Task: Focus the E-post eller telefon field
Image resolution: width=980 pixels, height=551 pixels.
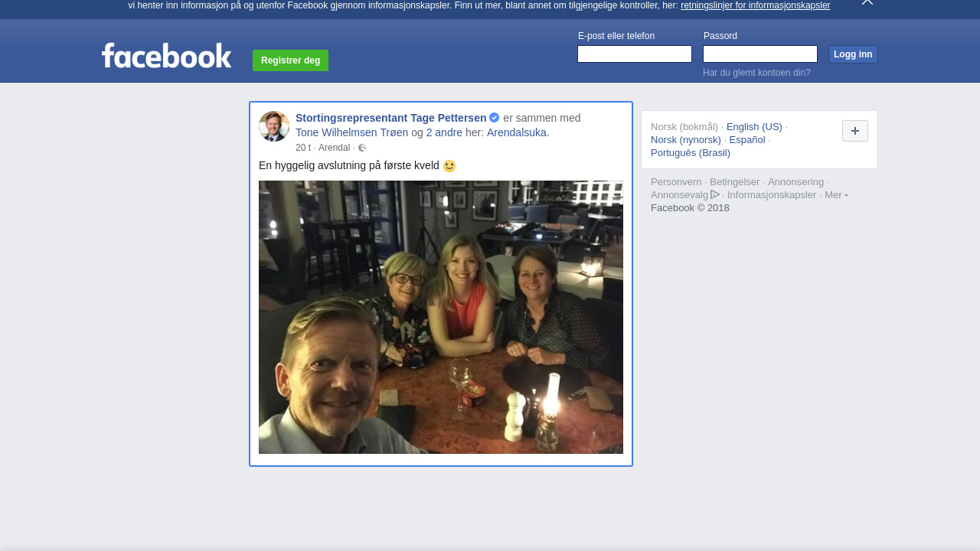Action: coord(635,54)
